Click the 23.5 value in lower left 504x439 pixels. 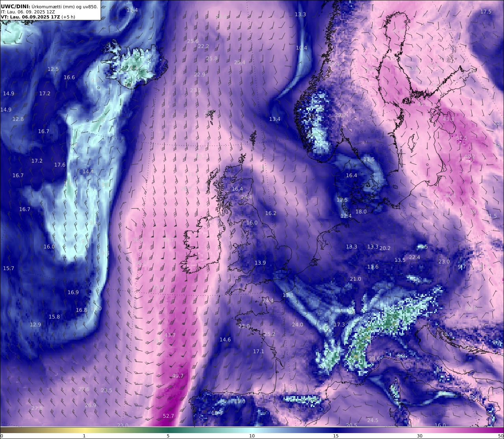pos(106,390)
